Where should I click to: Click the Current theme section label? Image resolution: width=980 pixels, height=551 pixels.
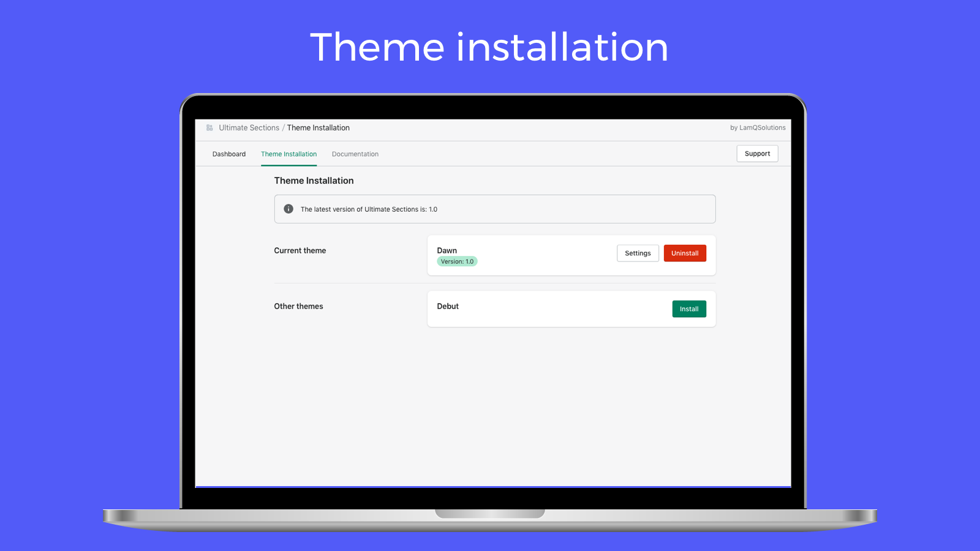click(300, 250)
